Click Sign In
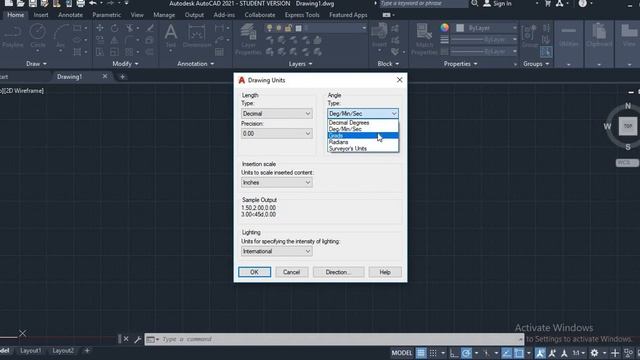The height and width of the screenshot is (360, 640). pos(498,3)
